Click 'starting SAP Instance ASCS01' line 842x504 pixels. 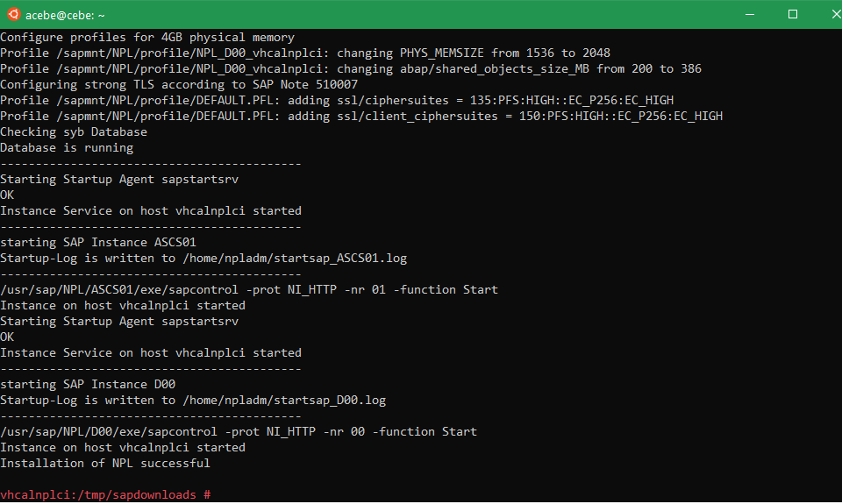click(98, 242)
